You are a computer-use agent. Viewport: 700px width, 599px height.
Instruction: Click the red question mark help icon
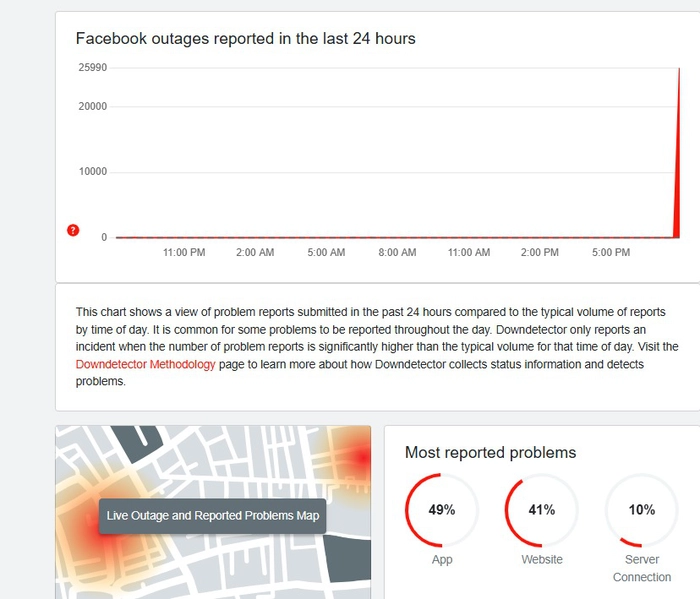coord(73,230)
